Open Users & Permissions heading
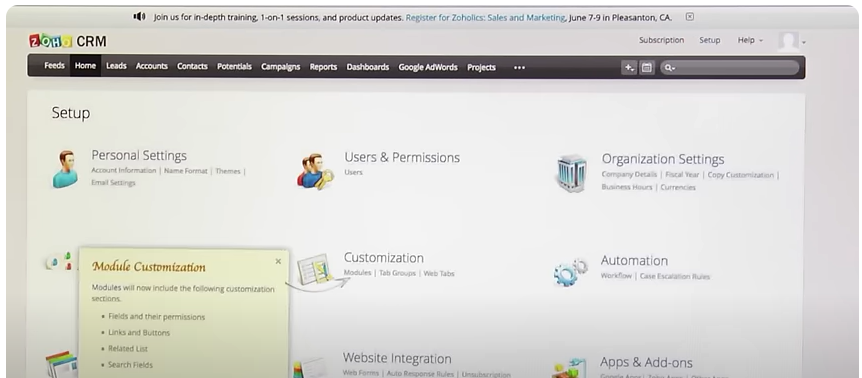This screenshot has width=862, height=378. [402, 158]
